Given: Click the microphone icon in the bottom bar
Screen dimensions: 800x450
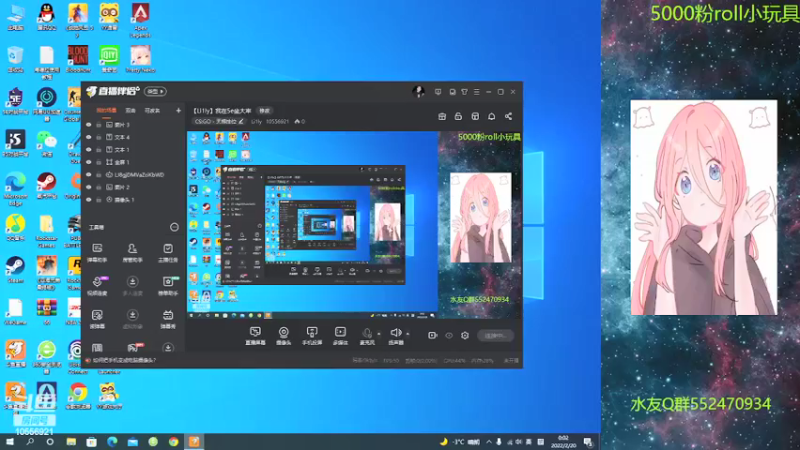Looking at the screenshot, I should click(366, 334).
